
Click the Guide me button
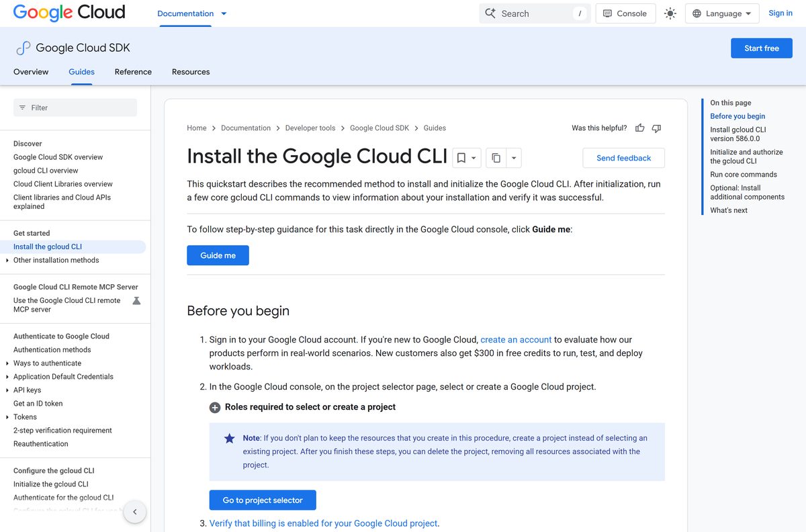pyautogui.click(x=218, y=255)
